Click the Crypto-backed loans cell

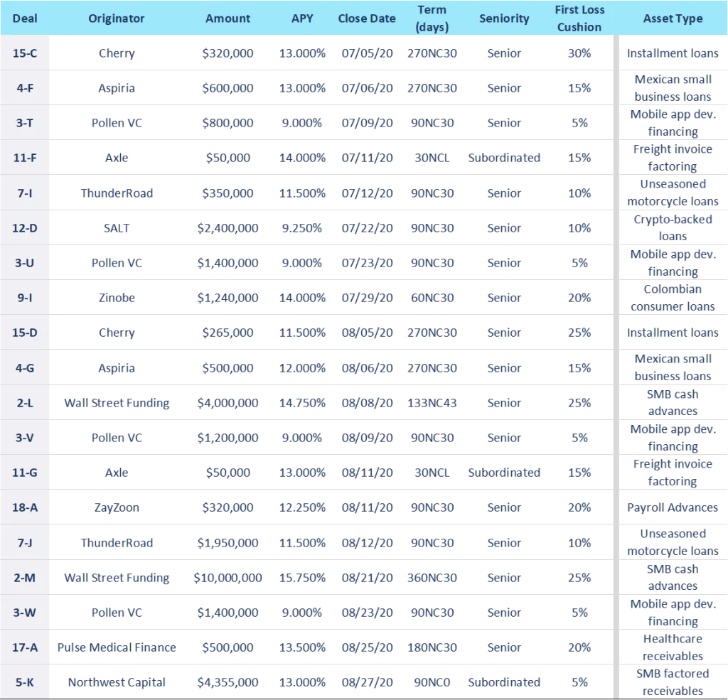click(x=673, y=227)
